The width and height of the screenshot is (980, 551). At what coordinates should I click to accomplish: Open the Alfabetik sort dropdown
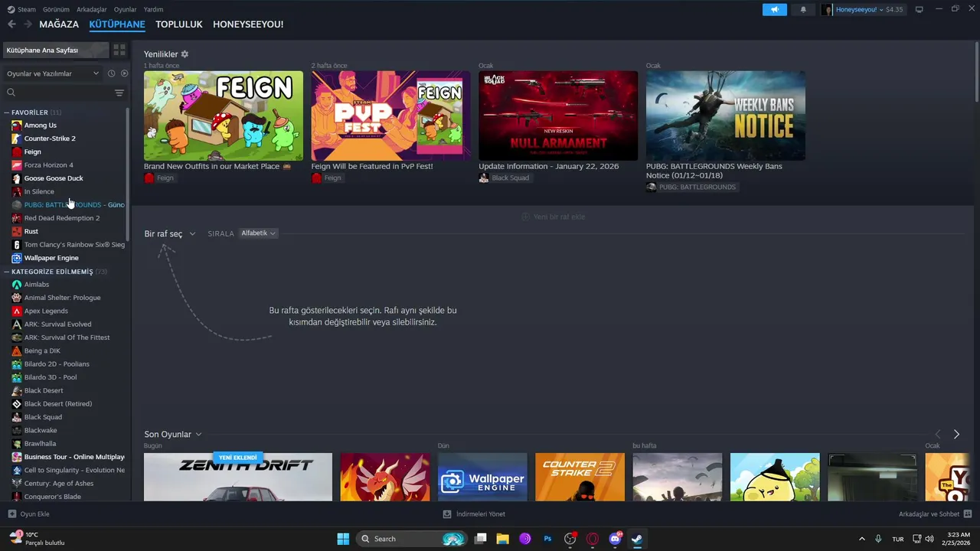pyautogui.click(x=258, y=233)
